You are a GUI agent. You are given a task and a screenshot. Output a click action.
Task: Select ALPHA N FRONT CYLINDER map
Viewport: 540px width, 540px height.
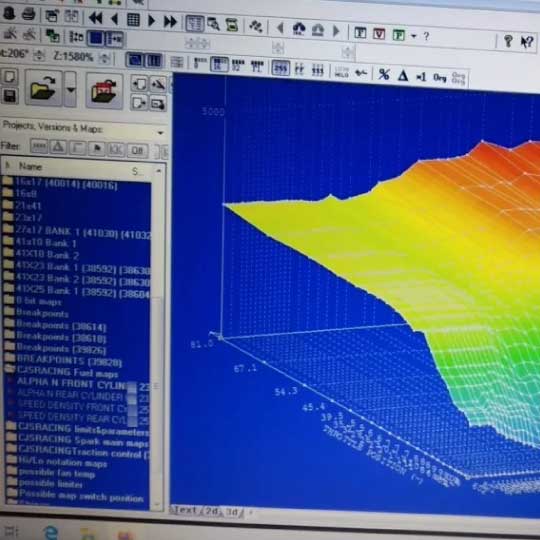click(71, 384)
